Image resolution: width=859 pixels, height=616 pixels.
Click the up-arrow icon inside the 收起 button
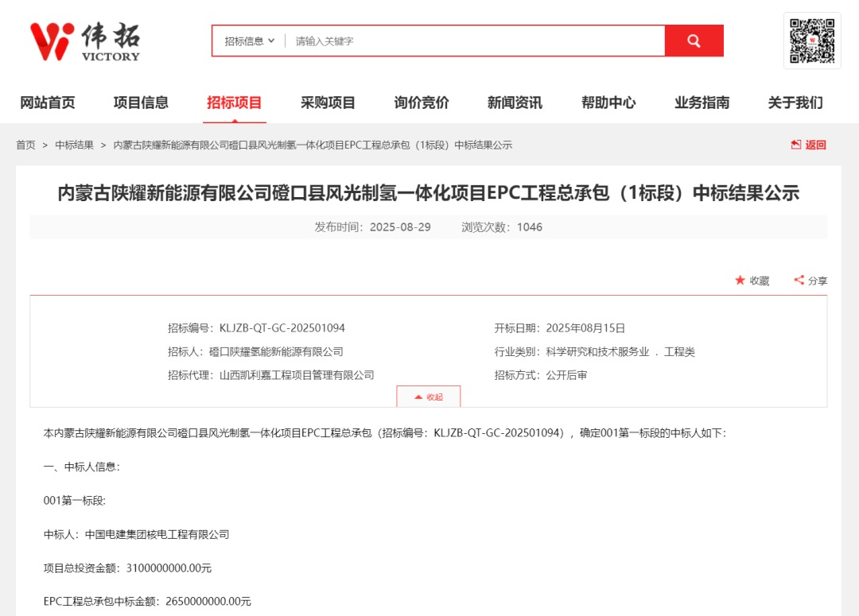418,396
